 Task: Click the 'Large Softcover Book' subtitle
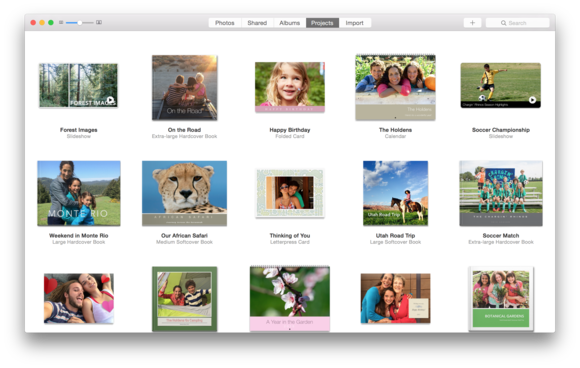coord(395,242)
